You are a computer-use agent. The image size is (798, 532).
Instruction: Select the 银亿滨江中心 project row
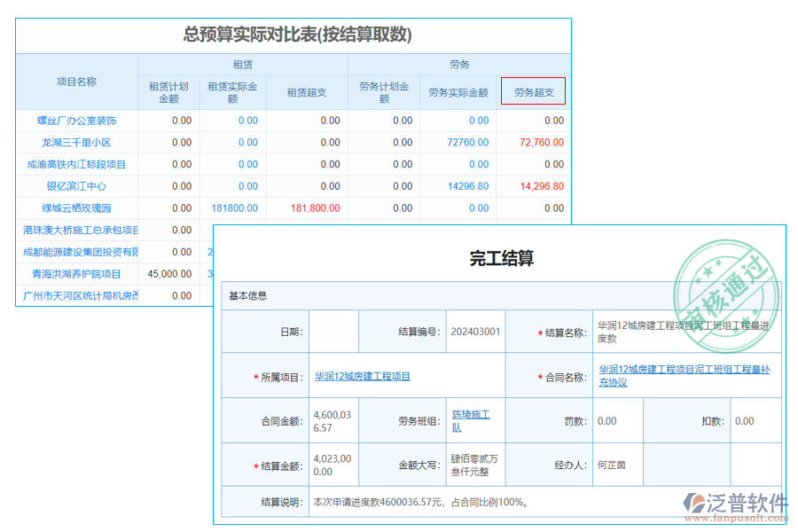tap(76, 186)
